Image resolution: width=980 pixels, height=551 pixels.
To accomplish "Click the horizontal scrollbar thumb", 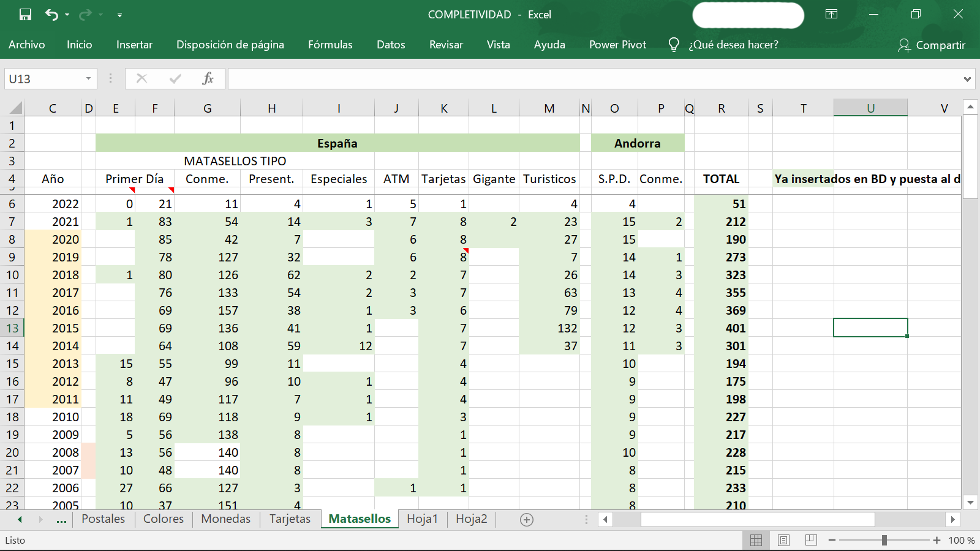I will click(758, 519).
